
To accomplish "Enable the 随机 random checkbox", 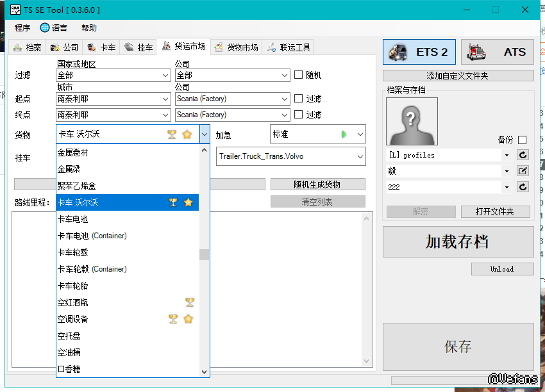I will tap(299, 75).
